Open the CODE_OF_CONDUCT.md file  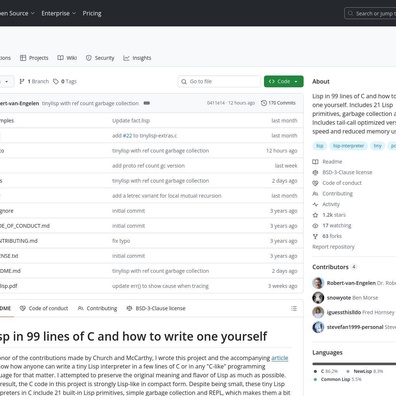click(x=24, y=226)
